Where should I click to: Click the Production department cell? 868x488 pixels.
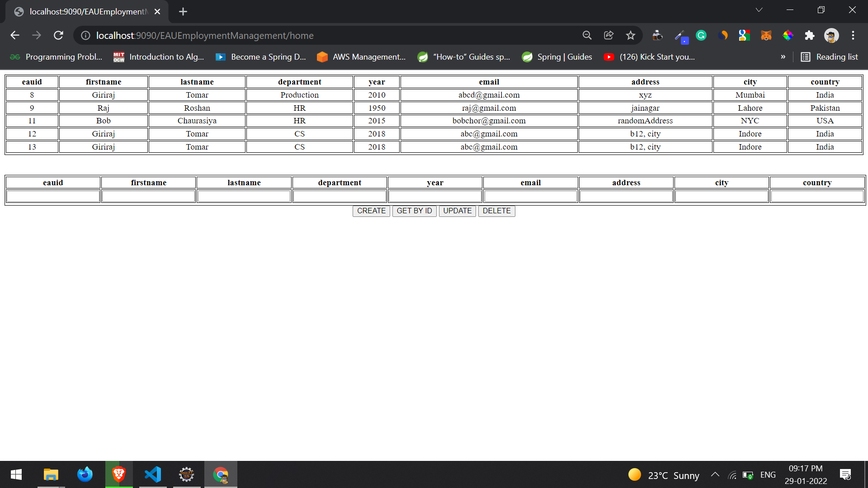tap(300, 95)
